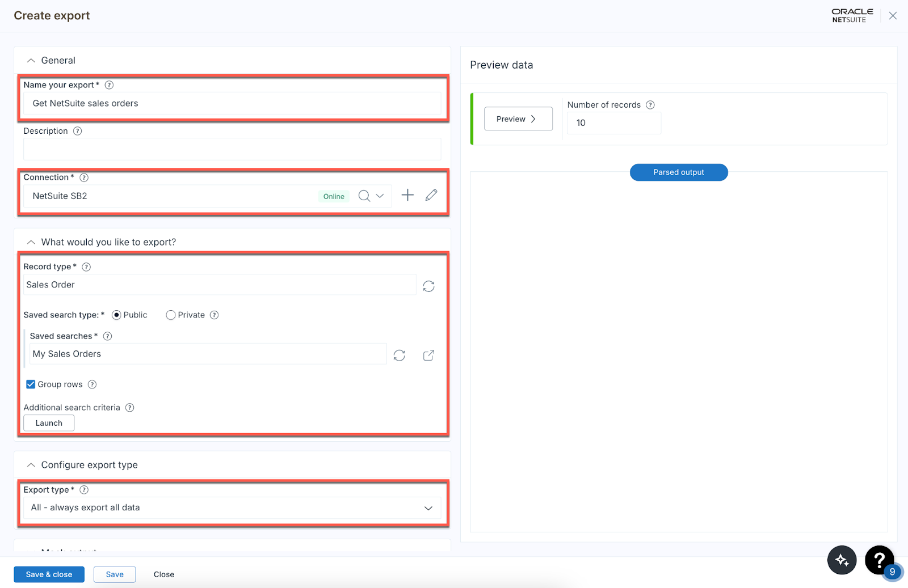The image size is (908, 588).
Task: Focus the Name your export field
Action: pos(232,103)
